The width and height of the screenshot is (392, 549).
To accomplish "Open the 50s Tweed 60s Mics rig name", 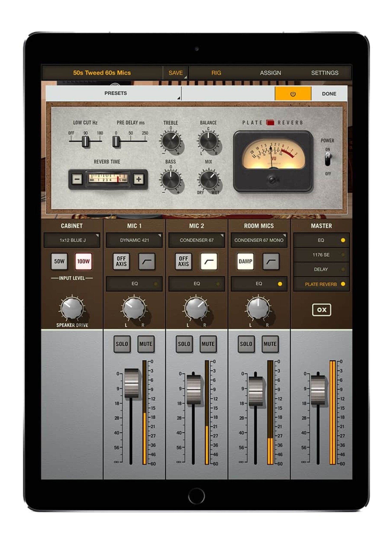I will click(102, 73).
